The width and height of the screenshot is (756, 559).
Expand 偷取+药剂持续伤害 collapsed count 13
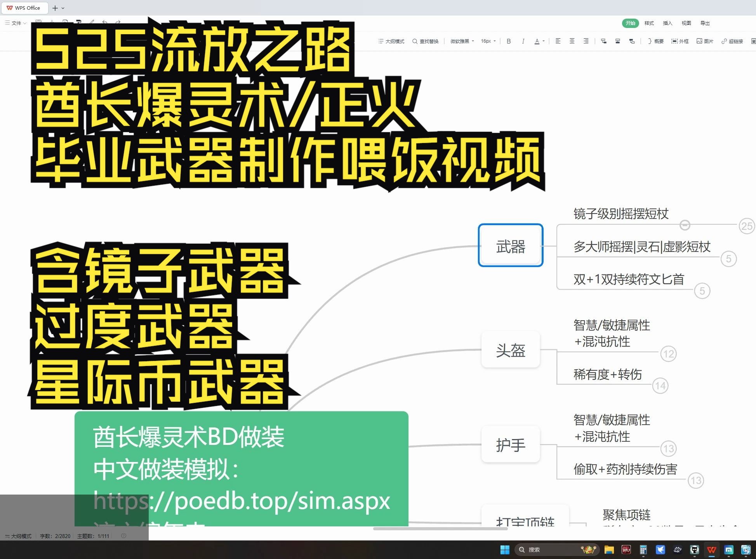[696, 481]
